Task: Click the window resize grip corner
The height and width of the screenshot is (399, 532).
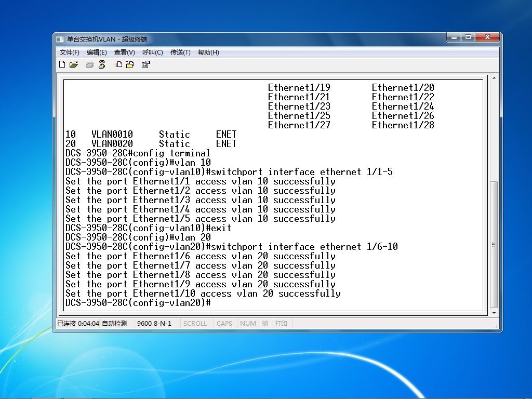Action: (496, 326)
